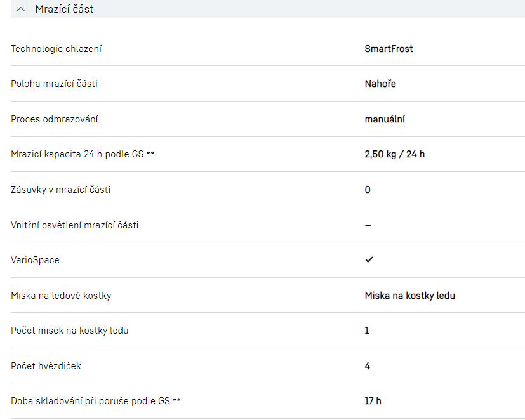Click the dash for Vnitřní osvětlení
This screenshot has height=420, width=525.
368,225
